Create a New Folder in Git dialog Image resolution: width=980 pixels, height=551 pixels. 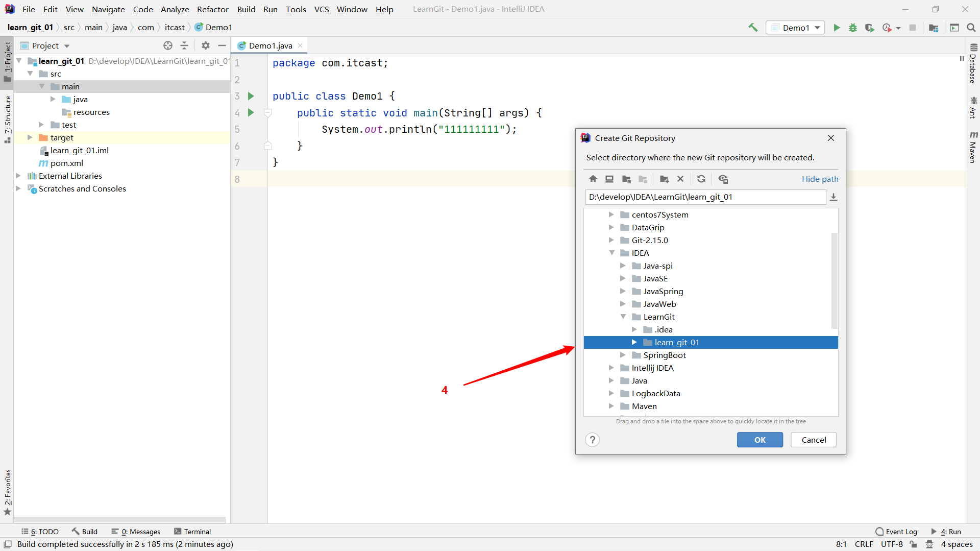(x=664, y=179)
